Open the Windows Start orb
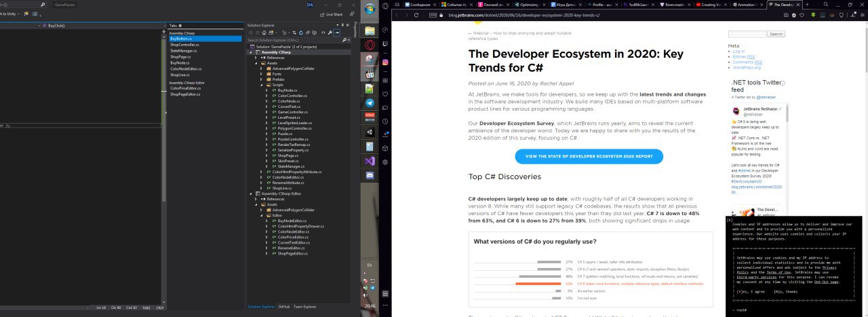Image resolution: width=868 pixels, height=317 pixels. pos(370,9)
